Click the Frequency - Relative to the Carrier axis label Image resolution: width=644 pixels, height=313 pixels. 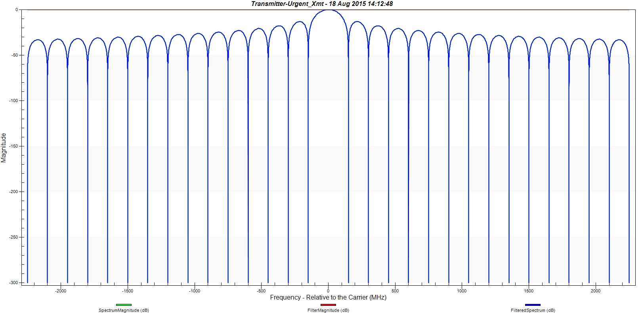pyautogui.click(x=328, y=297)
